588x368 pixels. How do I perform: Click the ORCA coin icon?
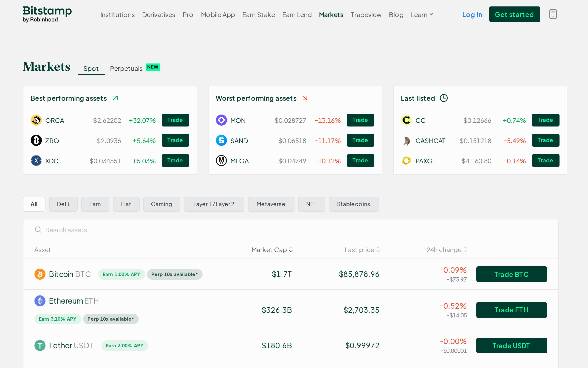tap(36, 120)
